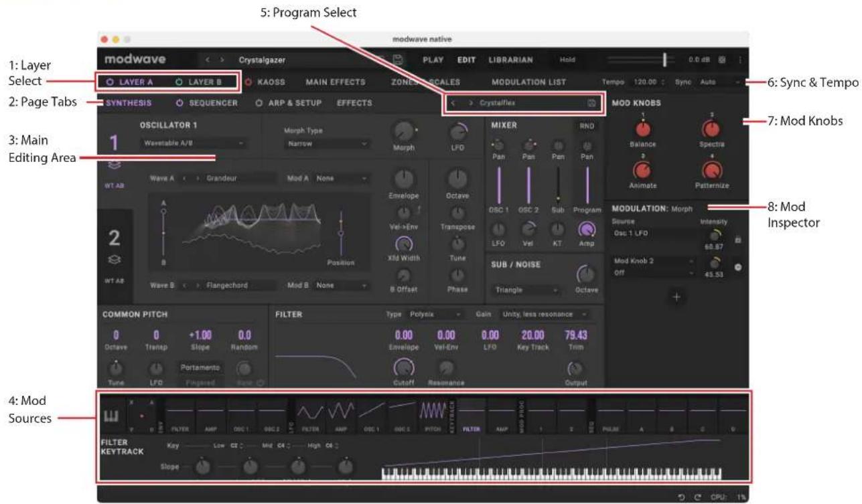This screenshot has height=504, width=862.
Task: Click the Amp knob in the Mixer
Action: click(x=587, y=230)
